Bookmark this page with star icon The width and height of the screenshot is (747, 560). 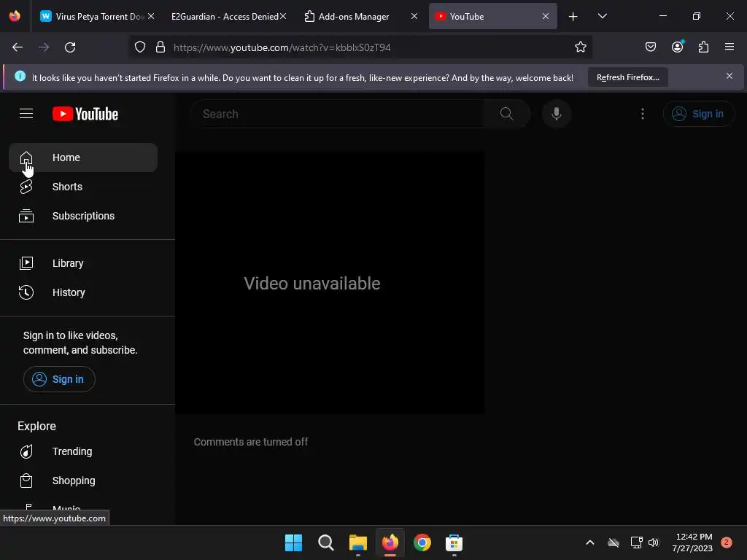tap(580, 47)
